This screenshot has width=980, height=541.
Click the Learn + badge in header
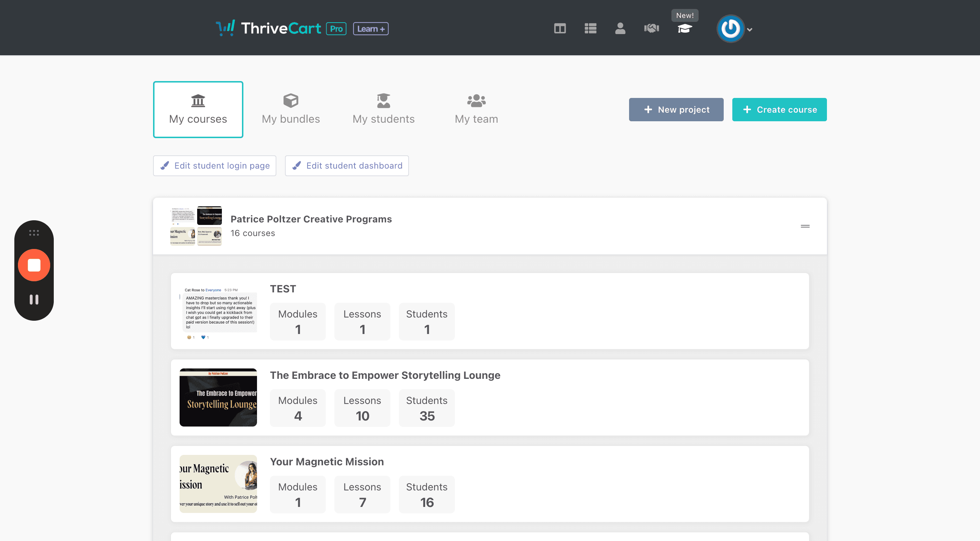[371, 29]
